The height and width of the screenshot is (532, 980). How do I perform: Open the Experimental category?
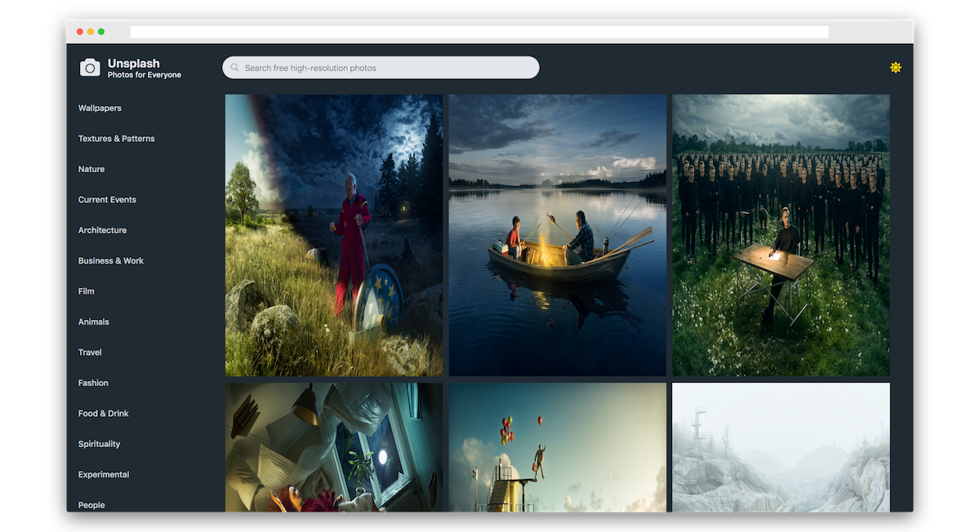click(x=104, y=475)
